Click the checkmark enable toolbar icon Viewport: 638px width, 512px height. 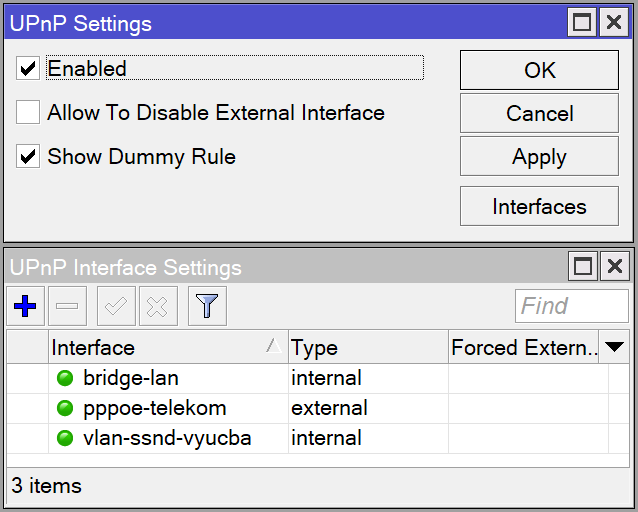[x=116, y=306]
